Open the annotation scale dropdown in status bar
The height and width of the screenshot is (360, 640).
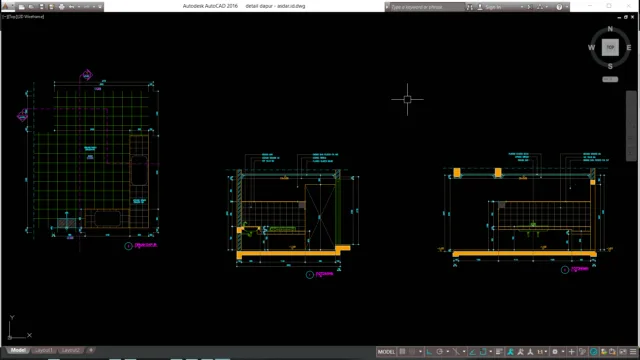(540, 351)
